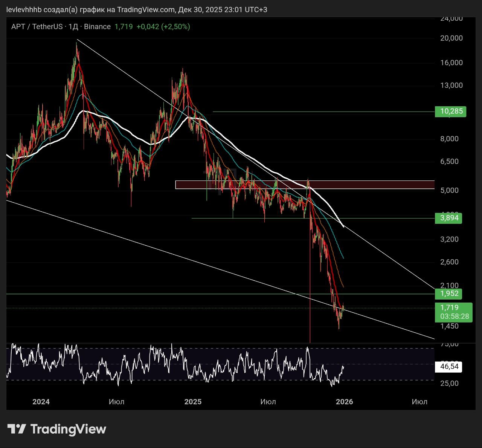Click the APT / TetherUS symbol title
The image size is (482, 448).
pyautogui.click(x=37, y=27)
